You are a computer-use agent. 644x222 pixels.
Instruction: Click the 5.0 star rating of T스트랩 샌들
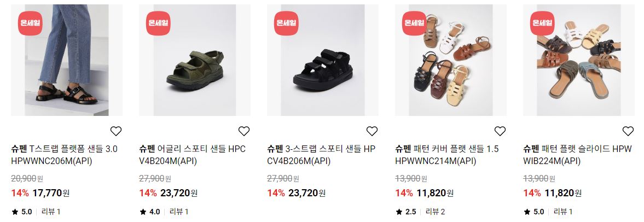[22, 212]
